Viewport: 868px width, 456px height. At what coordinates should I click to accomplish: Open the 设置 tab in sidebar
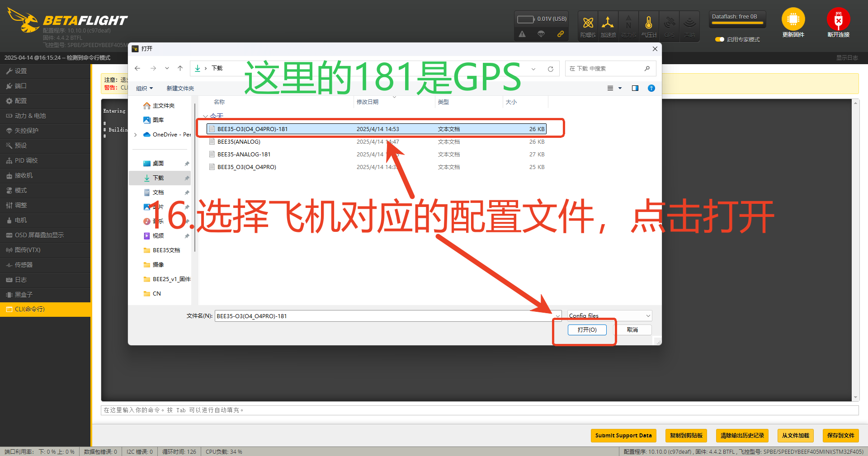(45, 71)
